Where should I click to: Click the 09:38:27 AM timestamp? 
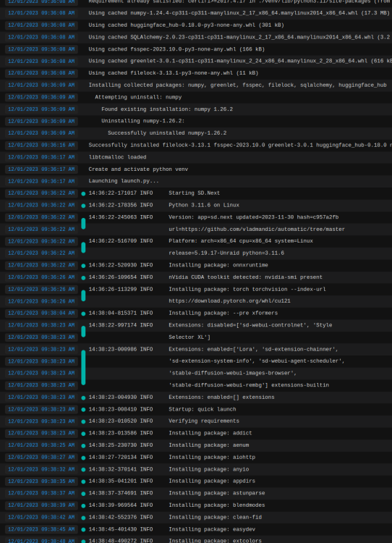pos(41,458)
